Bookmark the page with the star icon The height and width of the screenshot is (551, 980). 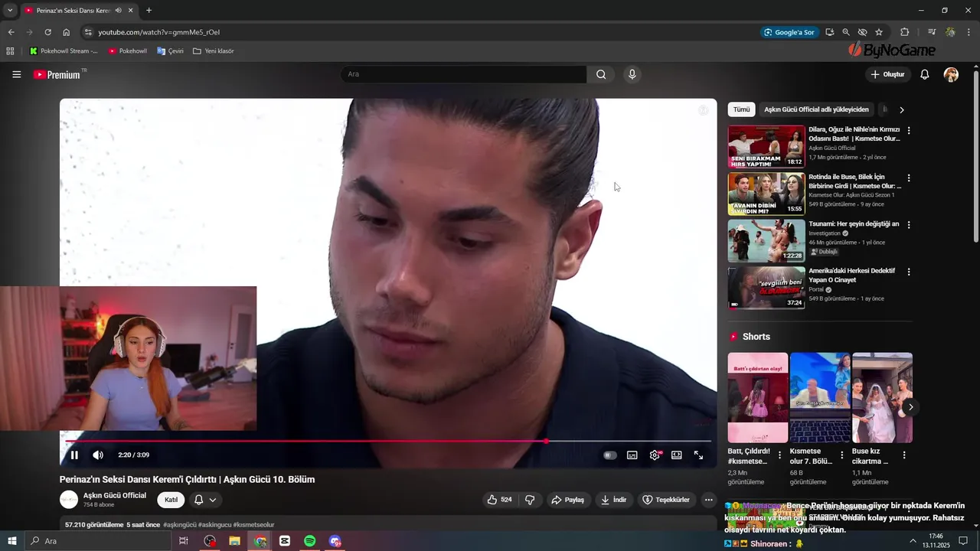pos(879,32)
